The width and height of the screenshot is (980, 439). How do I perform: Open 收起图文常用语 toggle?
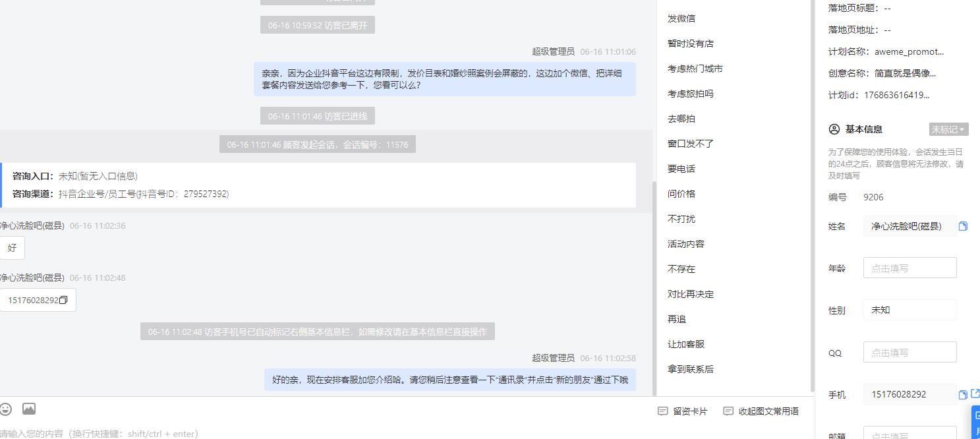[x=761, y=411]
